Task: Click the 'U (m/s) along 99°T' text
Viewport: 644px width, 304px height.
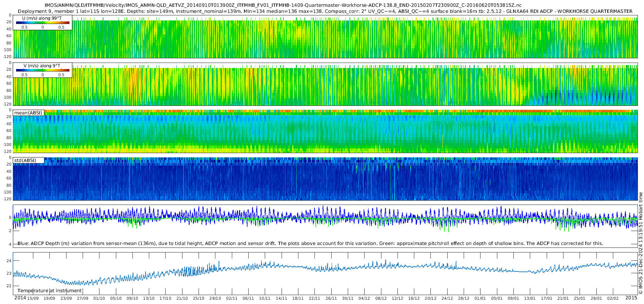Action: (x=42, y=18)
